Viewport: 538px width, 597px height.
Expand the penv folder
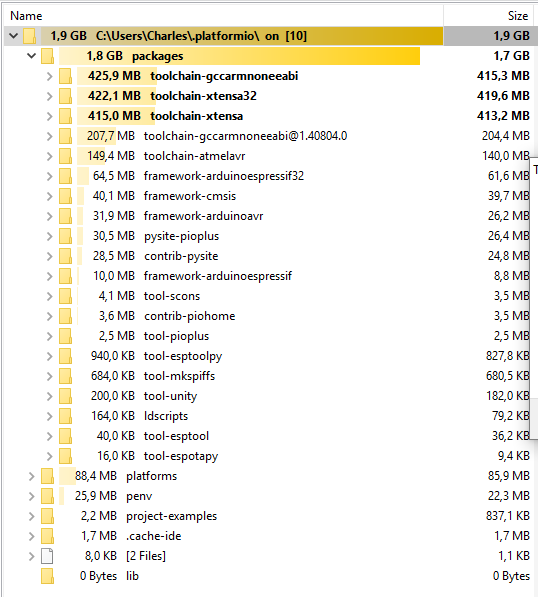[32, 496]
